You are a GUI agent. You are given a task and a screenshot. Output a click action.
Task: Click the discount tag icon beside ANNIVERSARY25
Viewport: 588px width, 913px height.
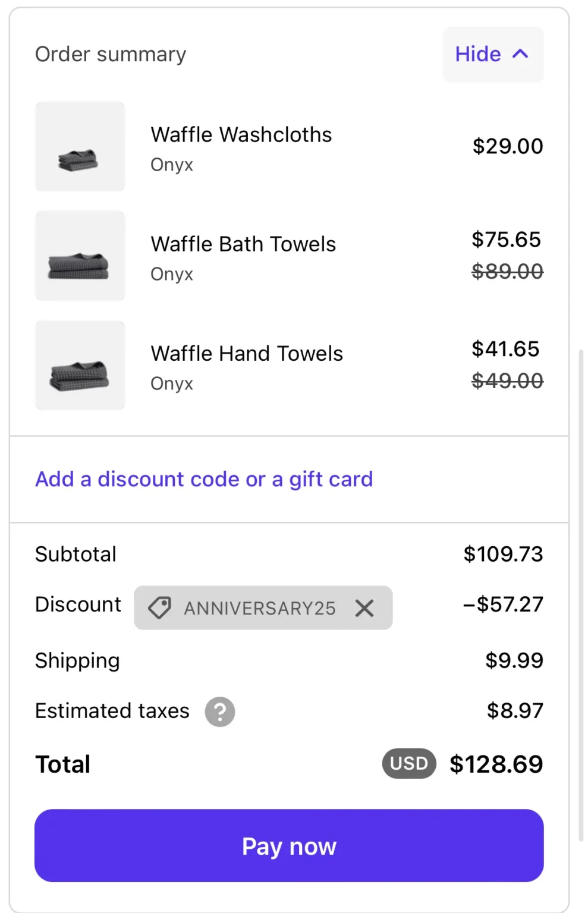pyautogui.click(x=159, y=608)
